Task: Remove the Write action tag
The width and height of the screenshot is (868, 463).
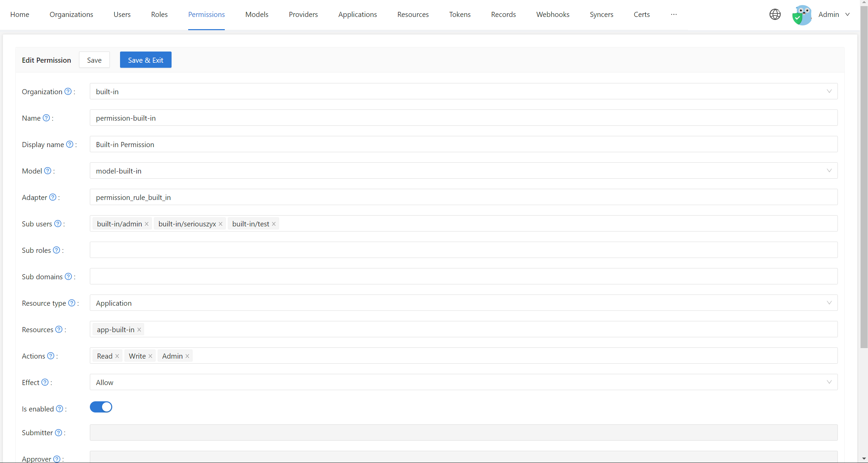Action: coord(150,356)
